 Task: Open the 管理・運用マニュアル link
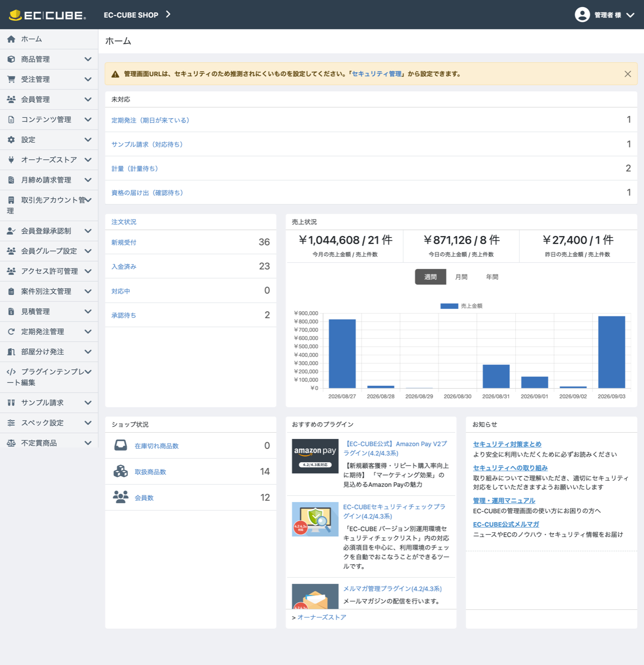click(x=504, y=501)
